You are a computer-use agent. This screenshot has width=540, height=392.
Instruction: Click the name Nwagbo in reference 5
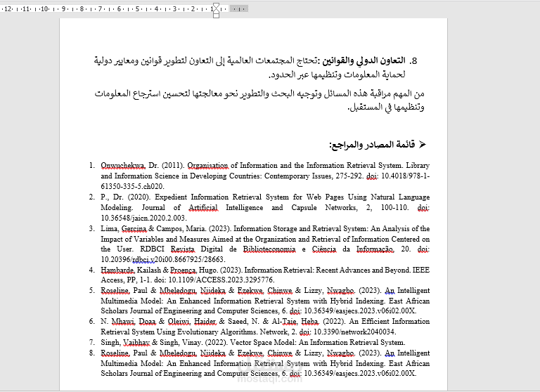[x=341, y=291]
